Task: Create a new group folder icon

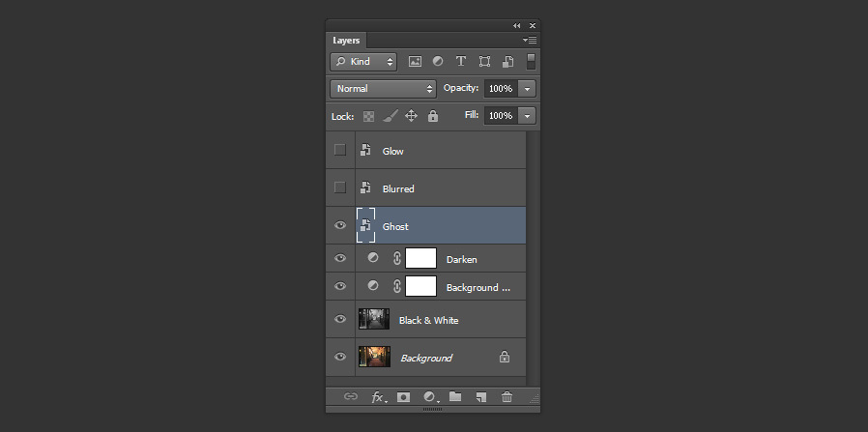Action: click(455, 396)
